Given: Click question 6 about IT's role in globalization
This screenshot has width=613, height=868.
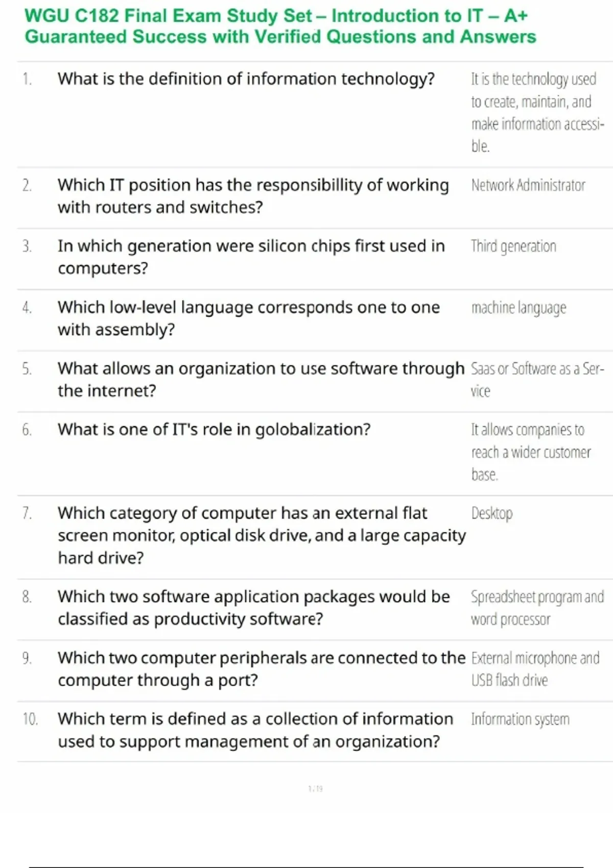Looking at the screenshot, I should point(214,430).
